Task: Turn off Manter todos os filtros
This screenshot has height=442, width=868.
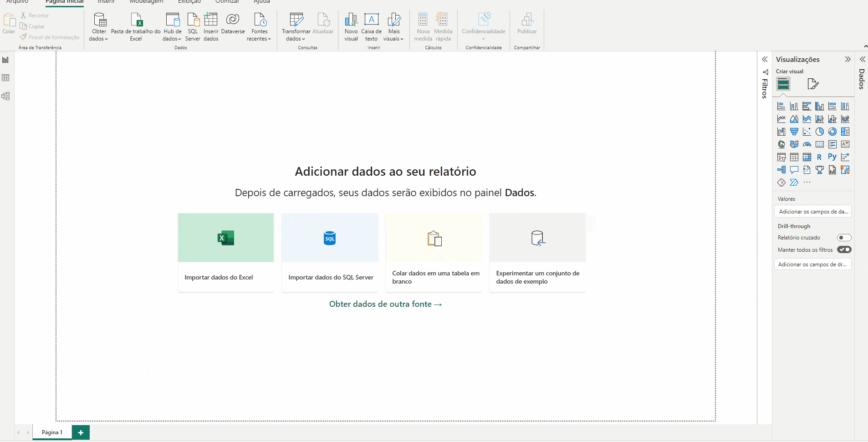Action: pyautogui.click(x=844, y=249)
